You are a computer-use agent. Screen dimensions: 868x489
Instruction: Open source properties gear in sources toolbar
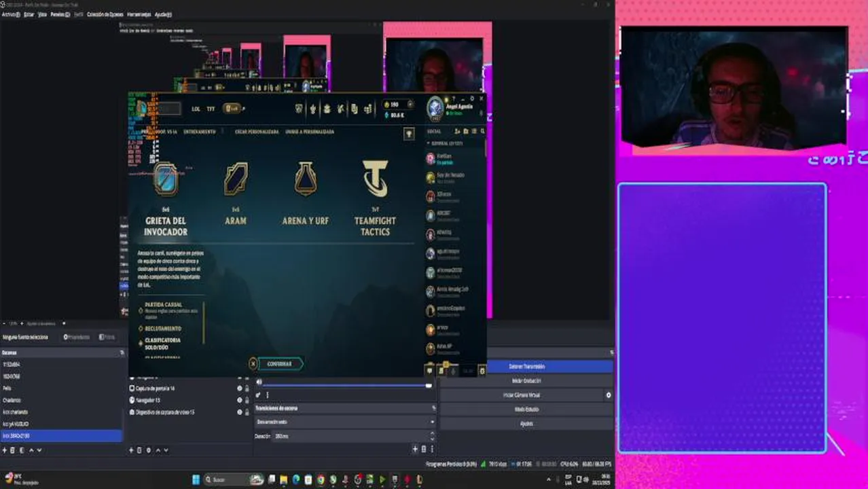click(149, 450)
